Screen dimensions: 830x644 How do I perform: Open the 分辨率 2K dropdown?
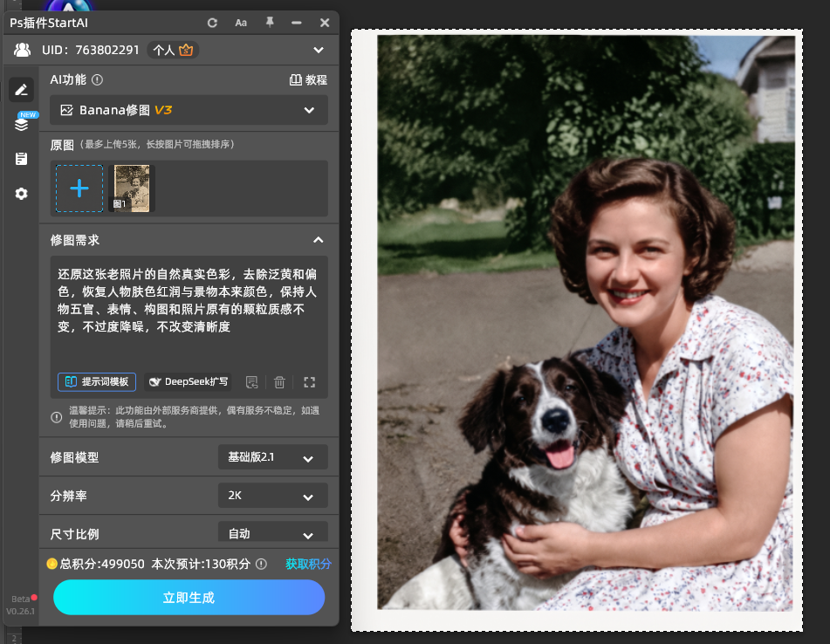pyautogui.click(x=273, y=496)
